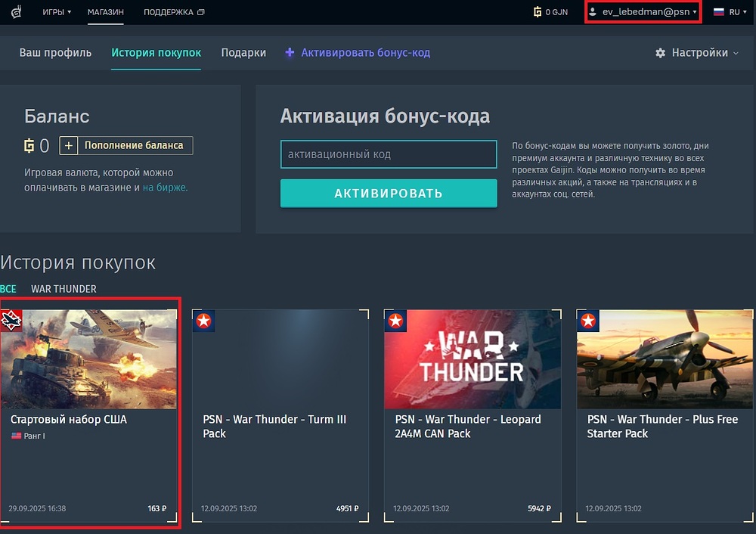Click the GJN coin balance icon
The height and width of the screenshot is (534, 756).
(538, 12)
